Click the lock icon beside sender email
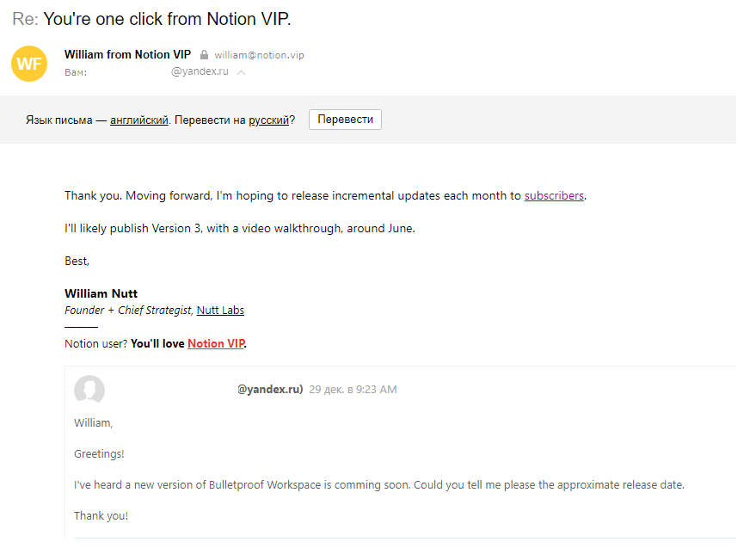The image size is (756, 548). click(204, 55)
